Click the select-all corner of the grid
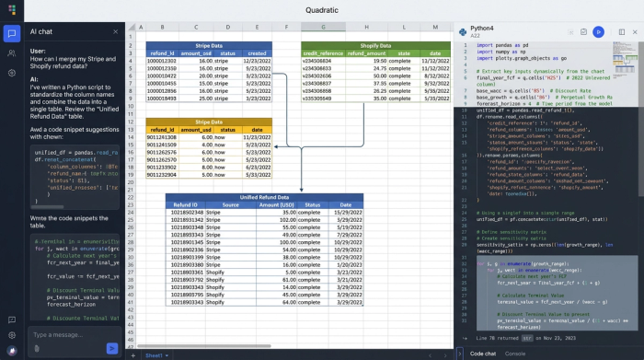The image size is (644, 360). (132, 27)
